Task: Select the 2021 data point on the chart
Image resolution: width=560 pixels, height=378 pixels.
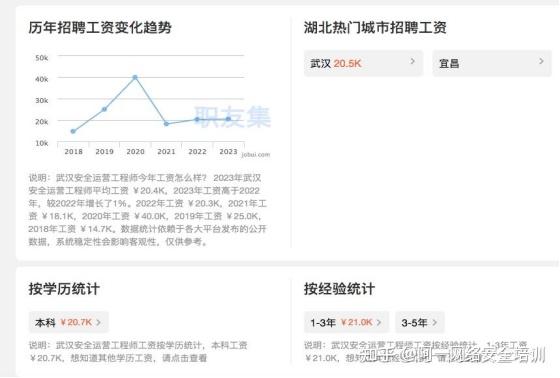Action: pos(166,124)
